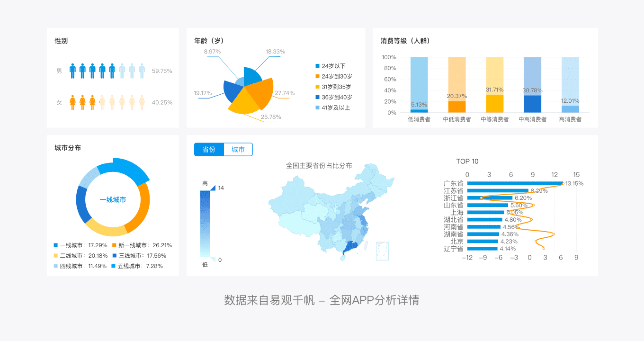Select the 四线城市 legend swatch
Image resolution: width=644 pixels, height=341 pixels.
(x=56, y=266)
